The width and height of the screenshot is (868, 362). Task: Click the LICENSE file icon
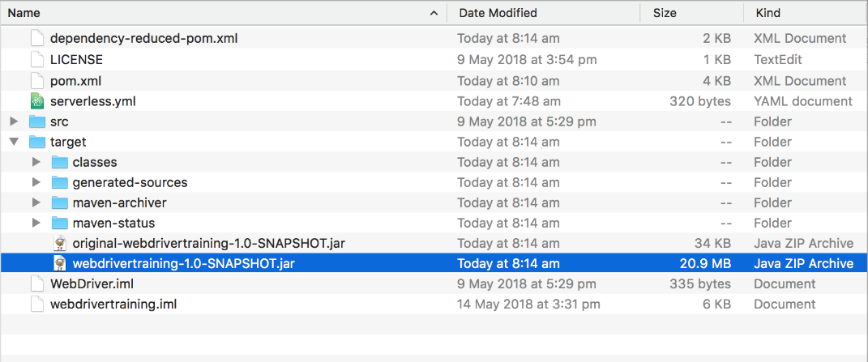pyautogui.click(x=36, y=59)
